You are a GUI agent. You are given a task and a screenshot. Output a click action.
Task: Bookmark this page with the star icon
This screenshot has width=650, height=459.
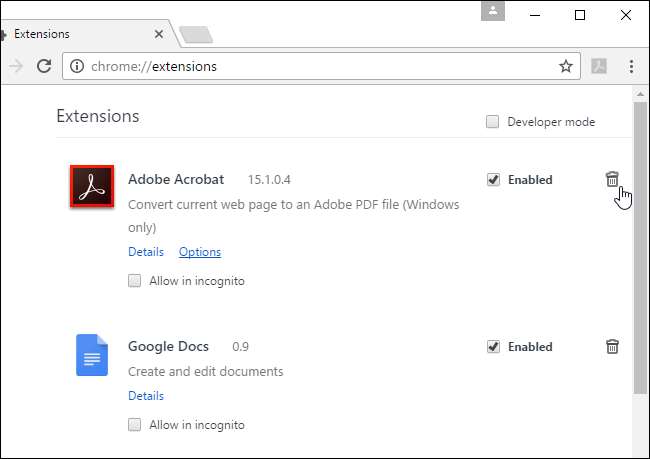tap(566, 67)
